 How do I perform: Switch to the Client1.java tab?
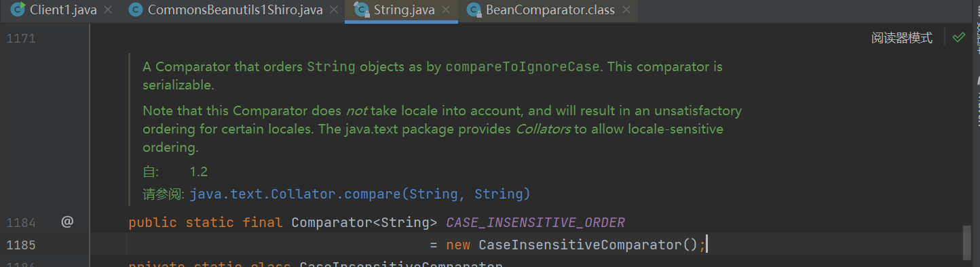pos(63,10)
